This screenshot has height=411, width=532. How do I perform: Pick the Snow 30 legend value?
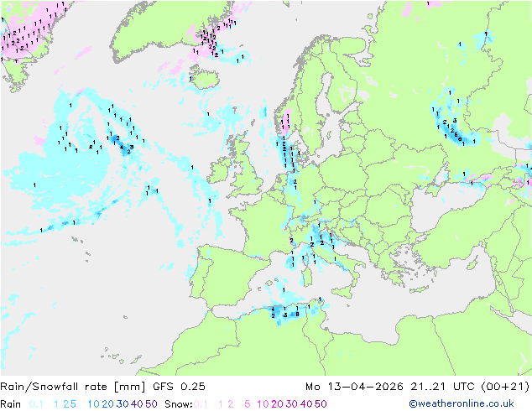(x=292, y=404)
